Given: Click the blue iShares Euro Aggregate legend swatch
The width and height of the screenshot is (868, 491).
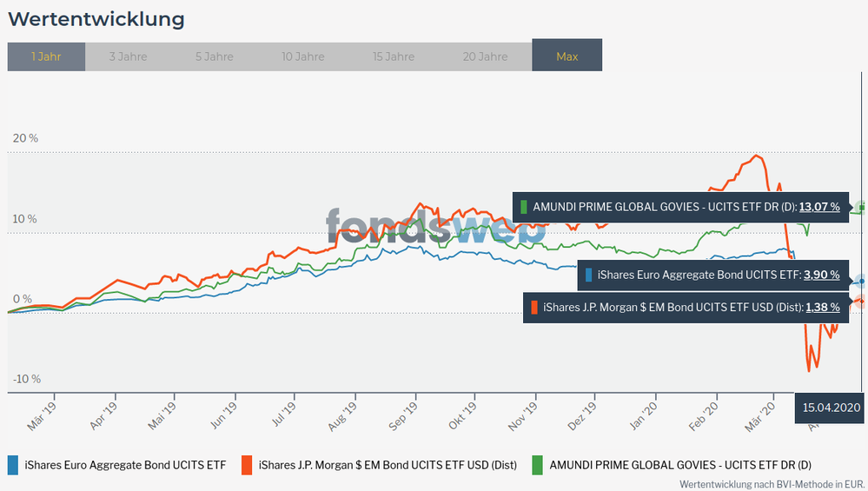Looking at the screenshot, I should (x=13, y=465).
